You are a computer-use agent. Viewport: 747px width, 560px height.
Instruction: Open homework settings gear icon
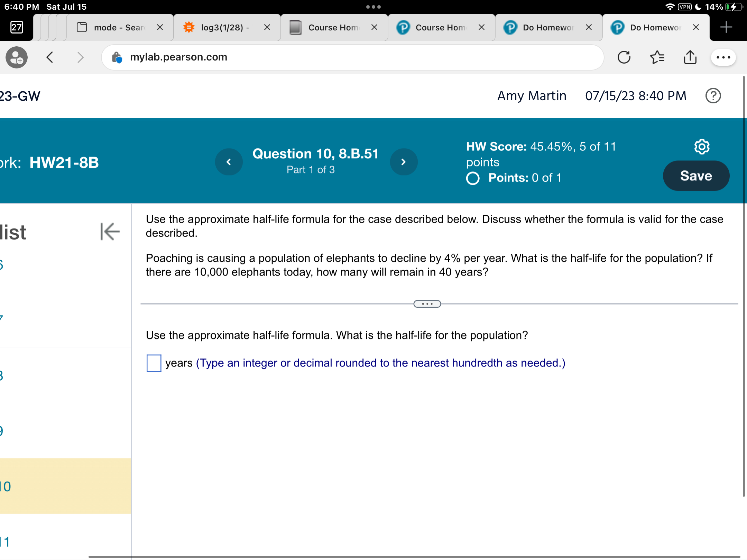point(702,147)
